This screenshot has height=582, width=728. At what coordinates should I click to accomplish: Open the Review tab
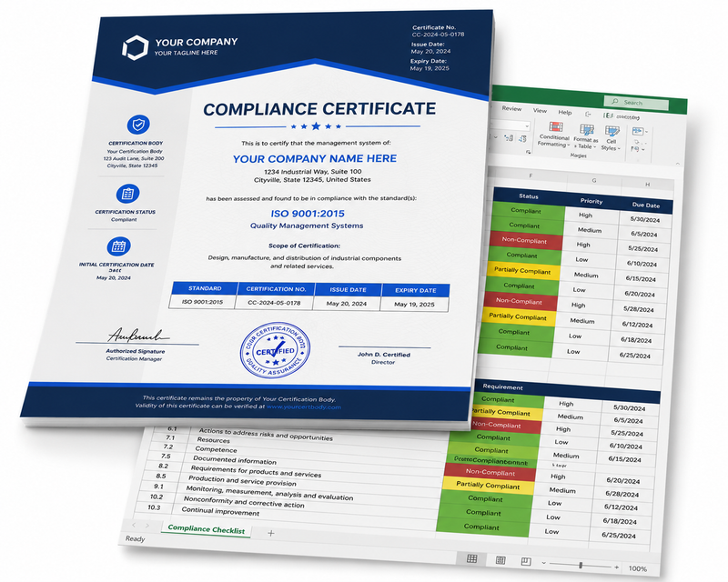511,108
